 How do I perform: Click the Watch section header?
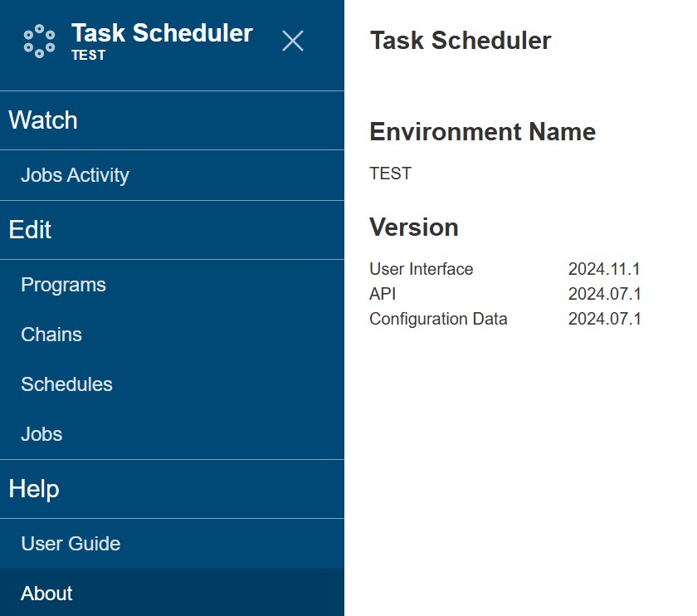coord(43,120)
